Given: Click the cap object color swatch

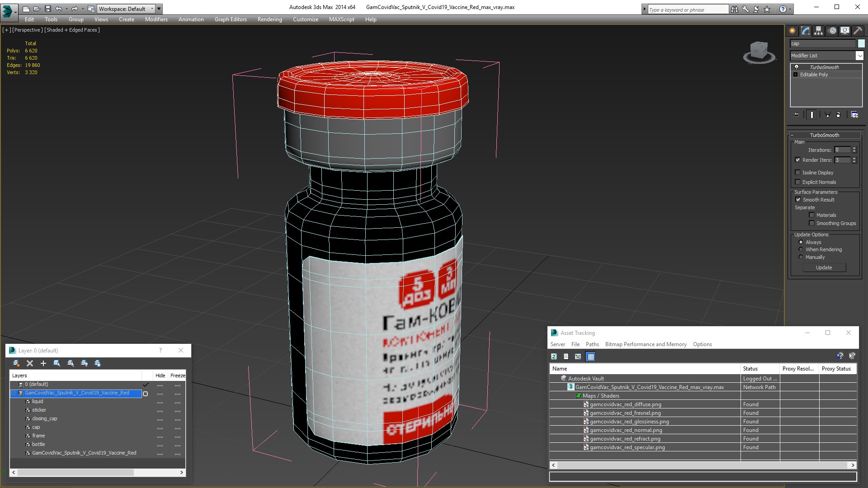Looking at the screenshot, I should (x=861, y=43).
